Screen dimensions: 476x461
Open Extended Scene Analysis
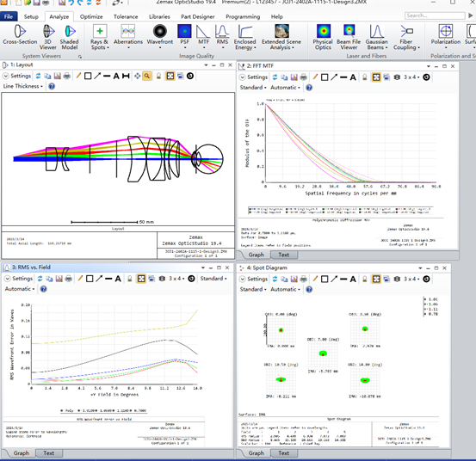click(x=281, y=37)
